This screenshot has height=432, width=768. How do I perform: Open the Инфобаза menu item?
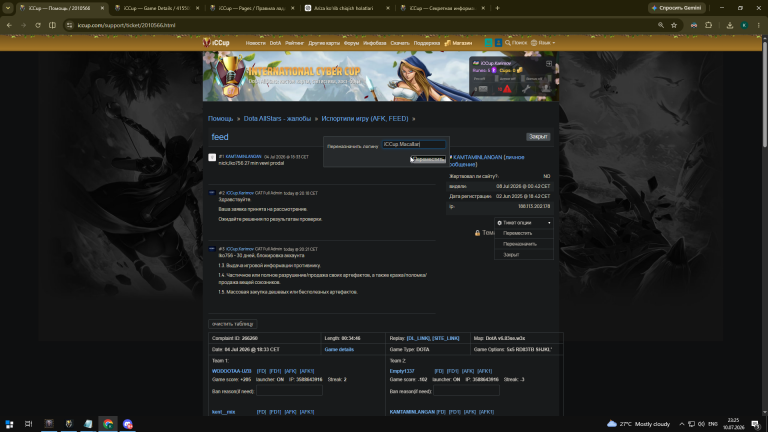pos(375,43)
